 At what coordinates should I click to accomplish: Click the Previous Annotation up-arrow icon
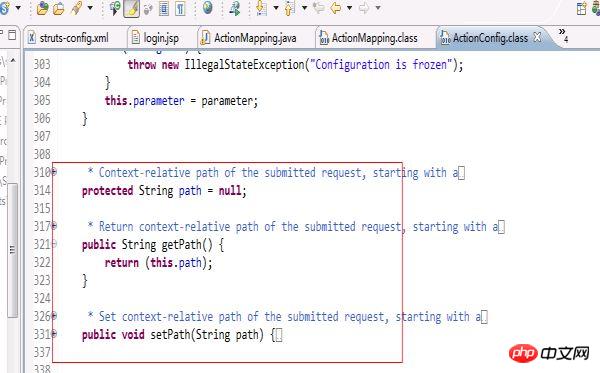tap(290, 8)
